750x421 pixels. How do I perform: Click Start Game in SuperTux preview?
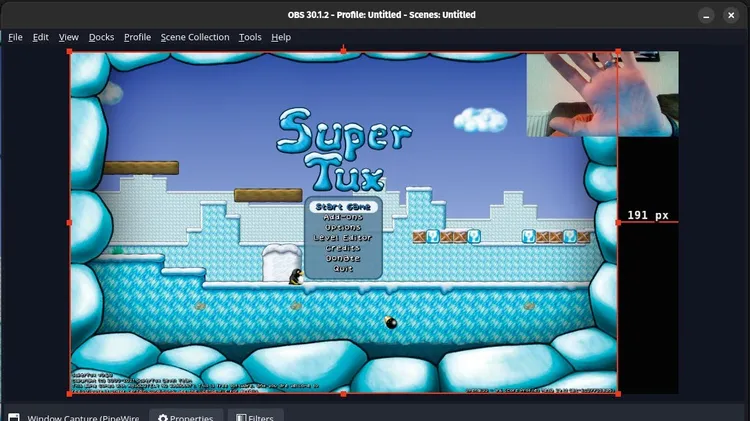point(343,207)
